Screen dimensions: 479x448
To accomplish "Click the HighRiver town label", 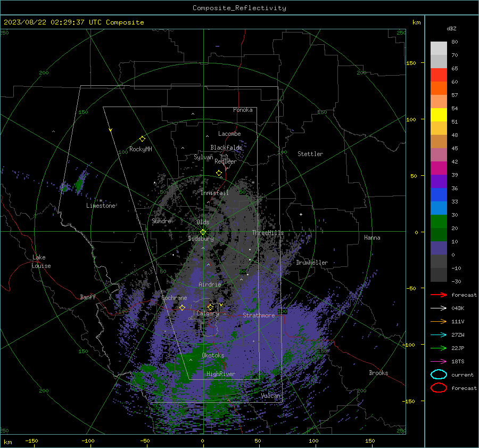I will (221, 374).
